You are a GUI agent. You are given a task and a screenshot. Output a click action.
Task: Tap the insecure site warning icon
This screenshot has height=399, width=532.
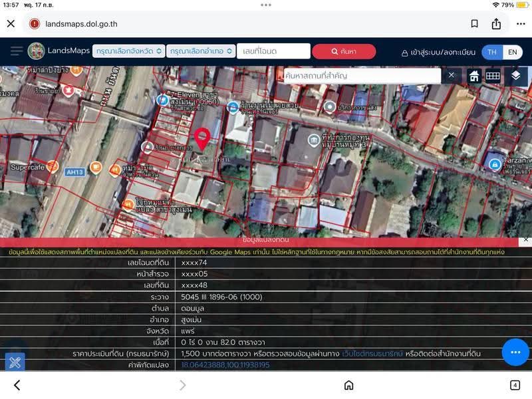click(35, 24)
